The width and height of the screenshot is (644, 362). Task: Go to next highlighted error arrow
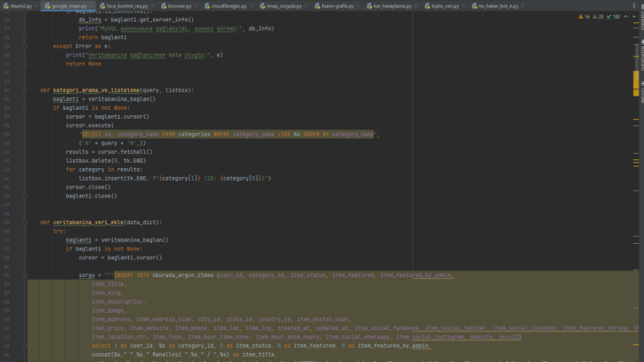pyautogui.click(x=634, y=17)
